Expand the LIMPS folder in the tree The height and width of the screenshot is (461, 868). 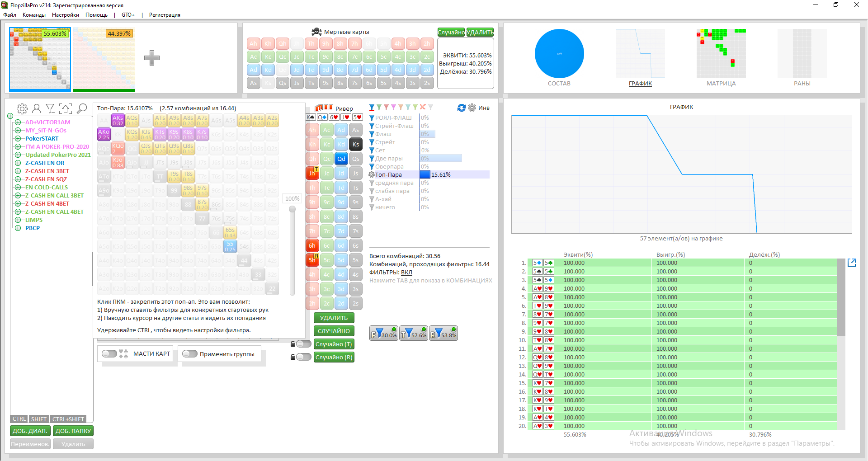(18, 220)
